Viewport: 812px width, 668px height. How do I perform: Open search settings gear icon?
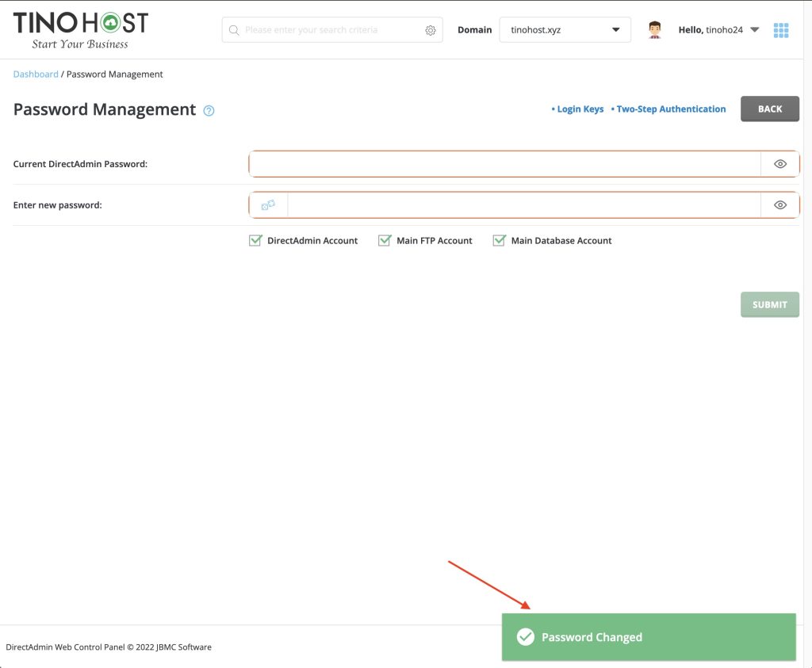[431, 31]
